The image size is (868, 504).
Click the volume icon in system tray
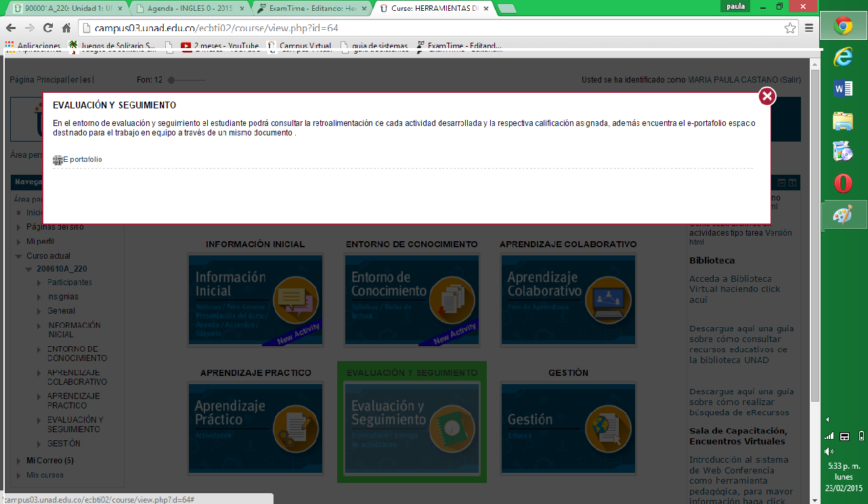pyautogui.click(x=829, y=451)
